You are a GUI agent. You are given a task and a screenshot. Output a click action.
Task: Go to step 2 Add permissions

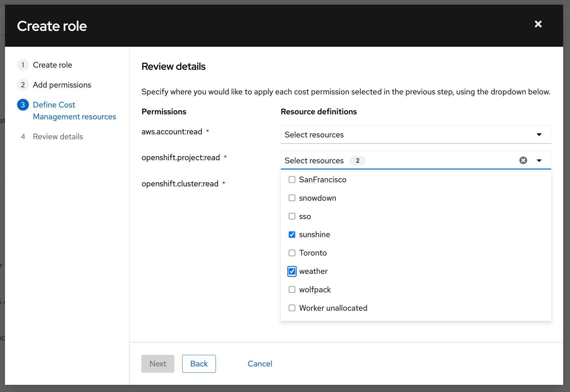pos(62,85)
